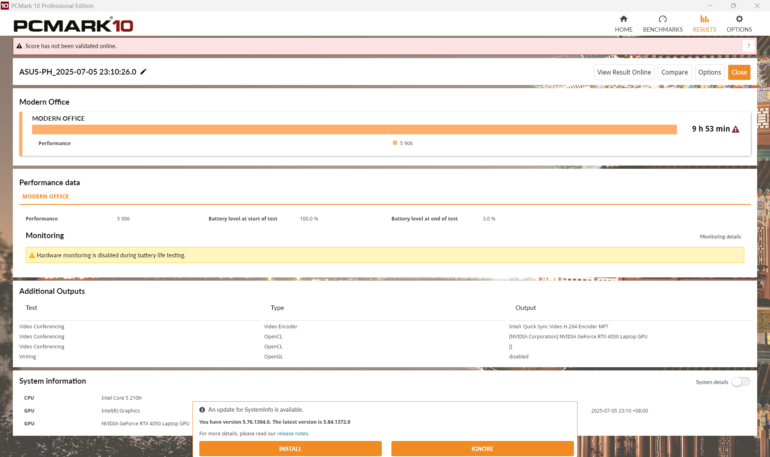Click the warning icon in validation banner
770x457 pixels.
click(19, 46)
